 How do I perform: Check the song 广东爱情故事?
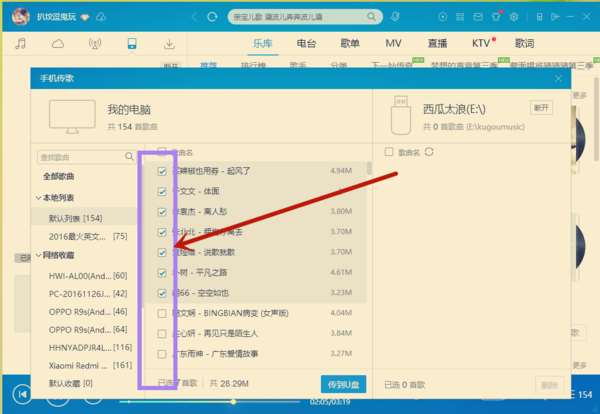[162, 354]
